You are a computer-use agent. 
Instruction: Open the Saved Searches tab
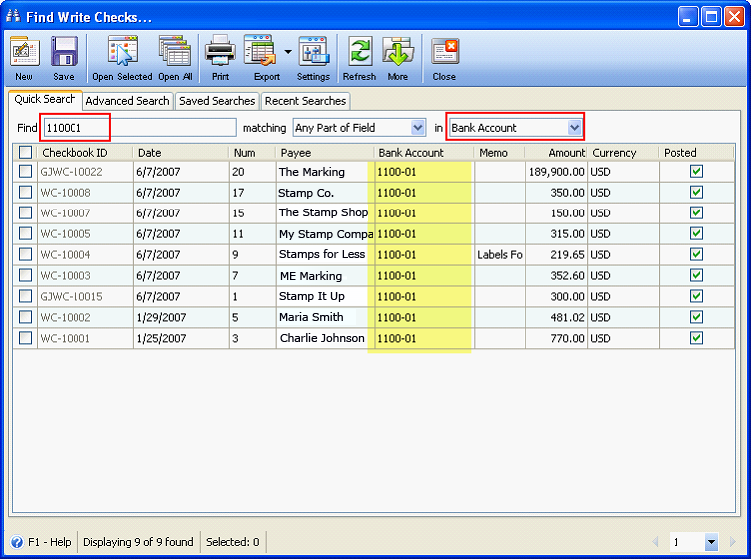pyautogui.click(x=218, y=101)
